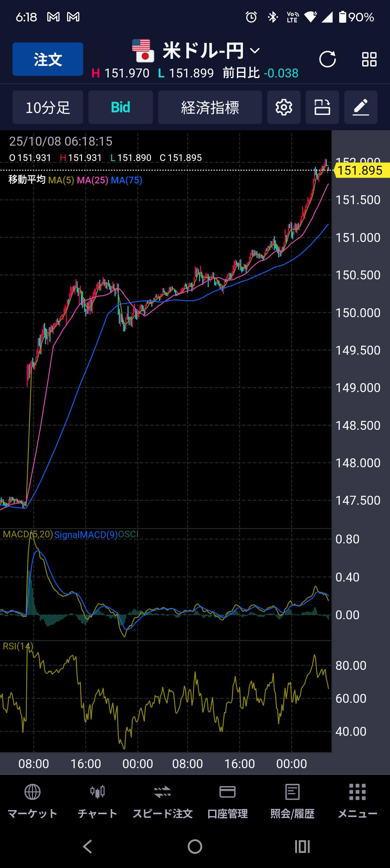
Task: Tap the 150.000 price axis label
Action: [x=358, y=313]
